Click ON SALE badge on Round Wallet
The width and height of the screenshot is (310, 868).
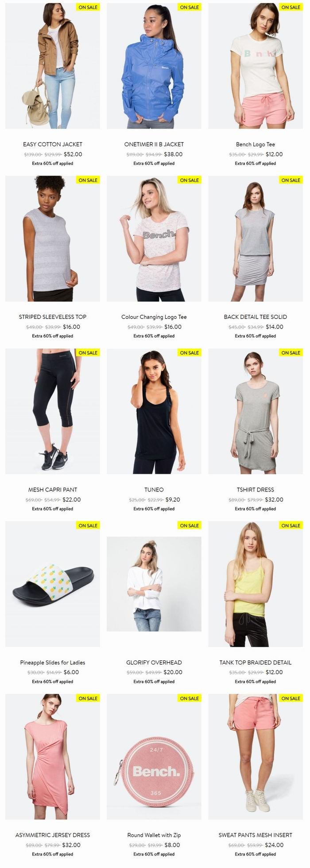[x=190, y=698]
